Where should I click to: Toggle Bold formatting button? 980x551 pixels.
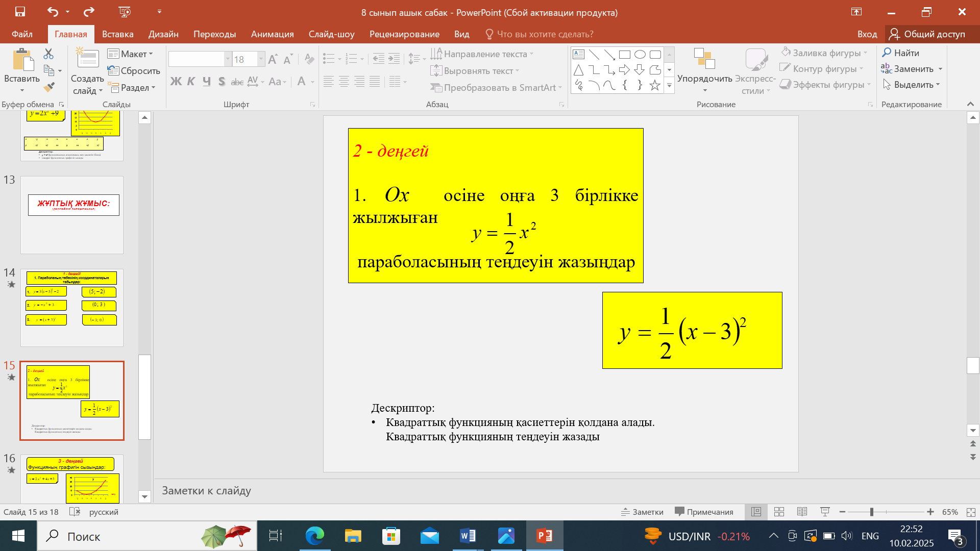click(176, 82)
